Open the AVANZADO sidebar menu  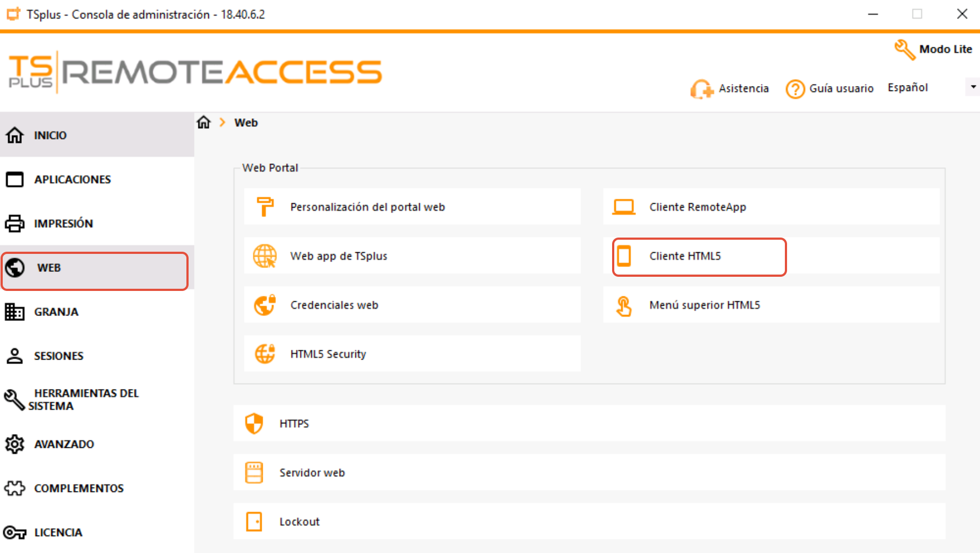tap(97, 444)
